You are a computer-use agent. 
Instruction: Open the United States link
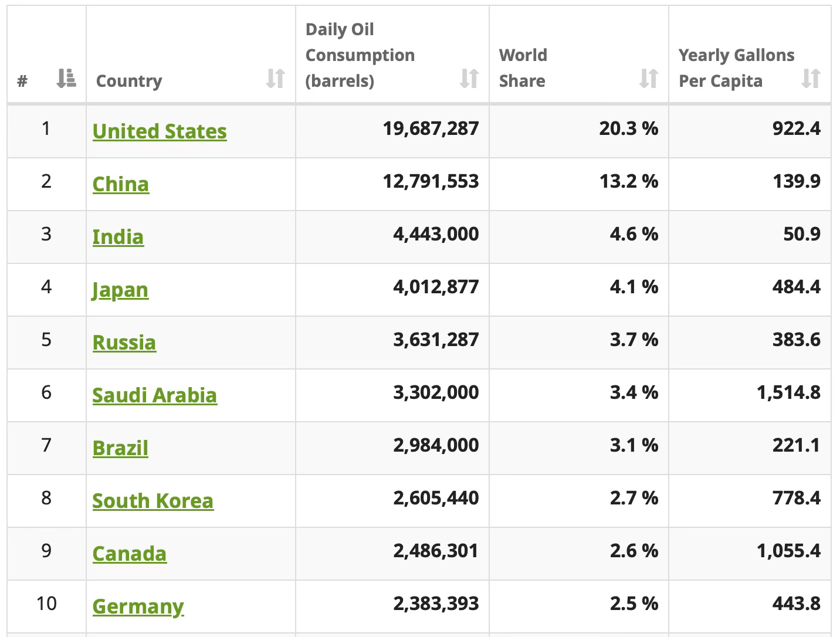point(160,131)
